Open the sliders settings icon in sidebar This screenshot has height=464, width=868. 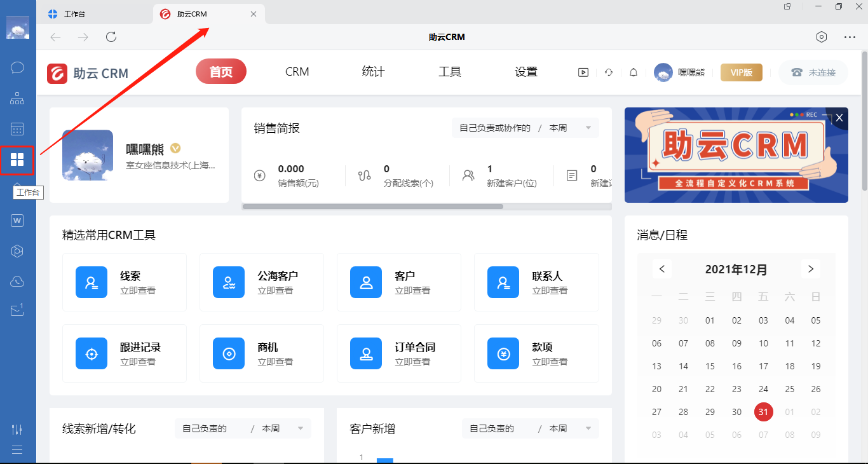tap(17, 430)
